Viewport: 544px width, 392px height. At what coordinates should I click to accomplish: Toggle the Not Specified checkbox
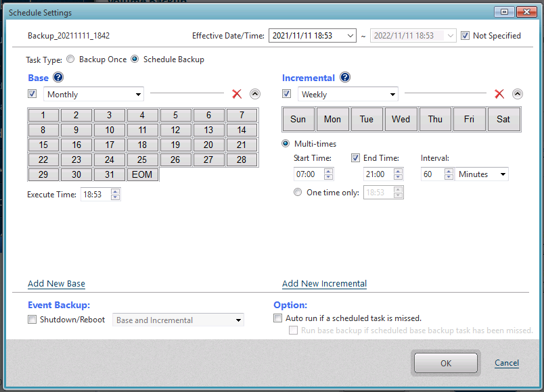(465, 36)
